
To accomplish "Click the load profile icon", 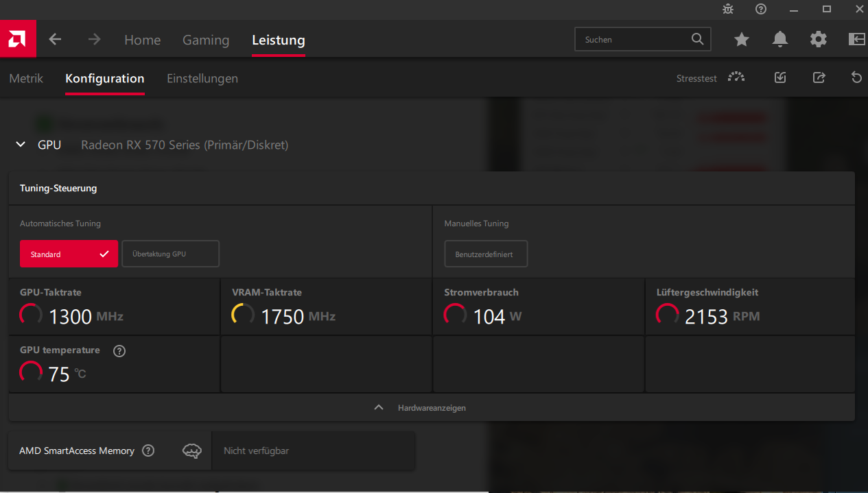I will click(x=780, y=77).
